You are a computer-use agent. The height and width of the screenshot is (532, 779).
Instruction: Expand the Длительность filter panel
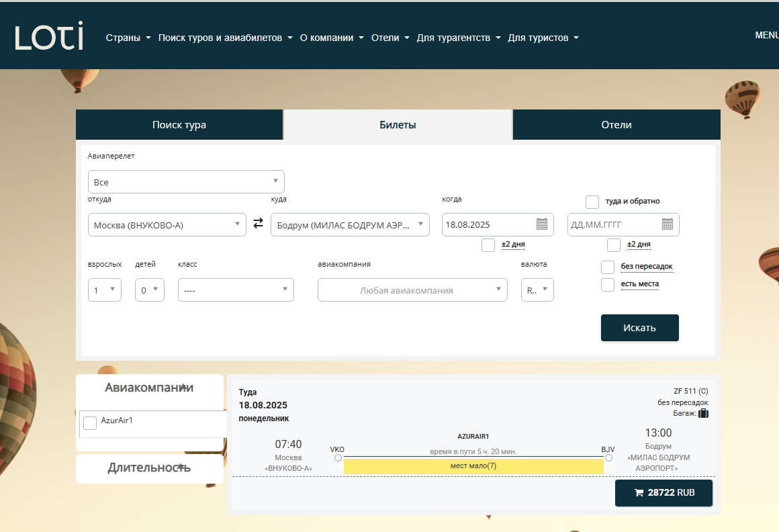[x=150, y=468]
